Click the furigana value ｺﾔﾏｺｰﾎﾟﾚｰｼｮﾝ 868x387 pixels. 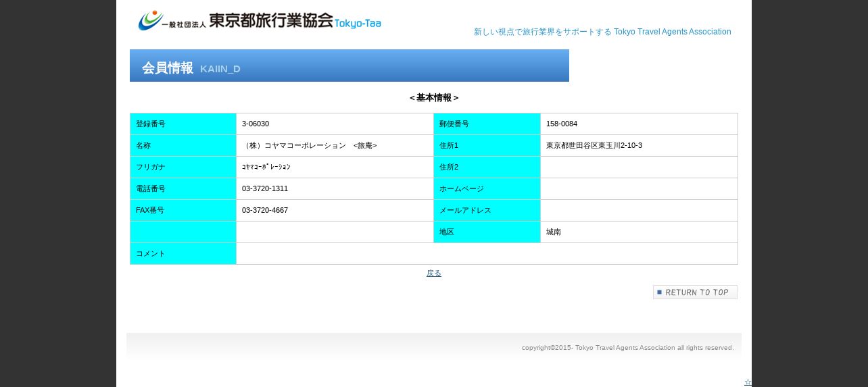(266, 167)
